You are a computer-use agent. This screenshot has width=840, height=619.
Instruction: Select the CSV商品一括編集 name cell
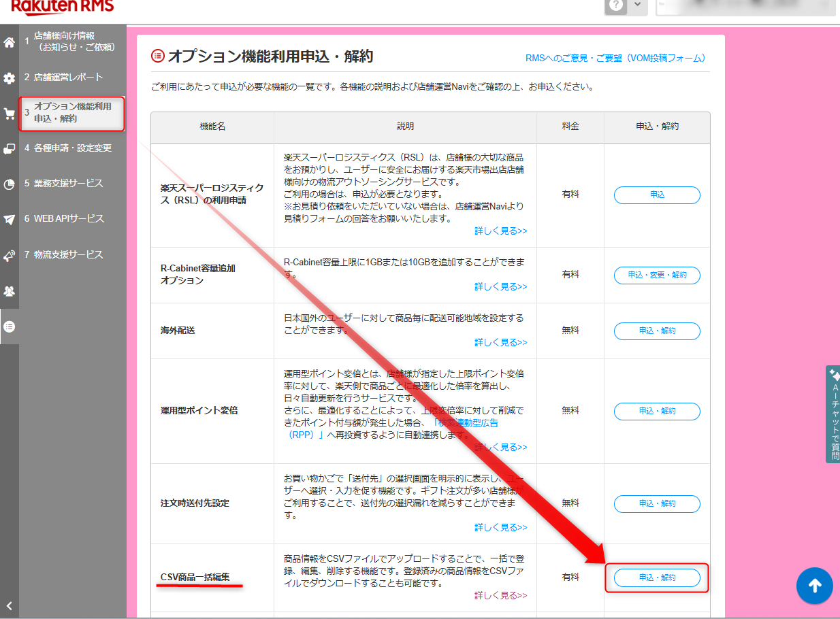(212, 578)
